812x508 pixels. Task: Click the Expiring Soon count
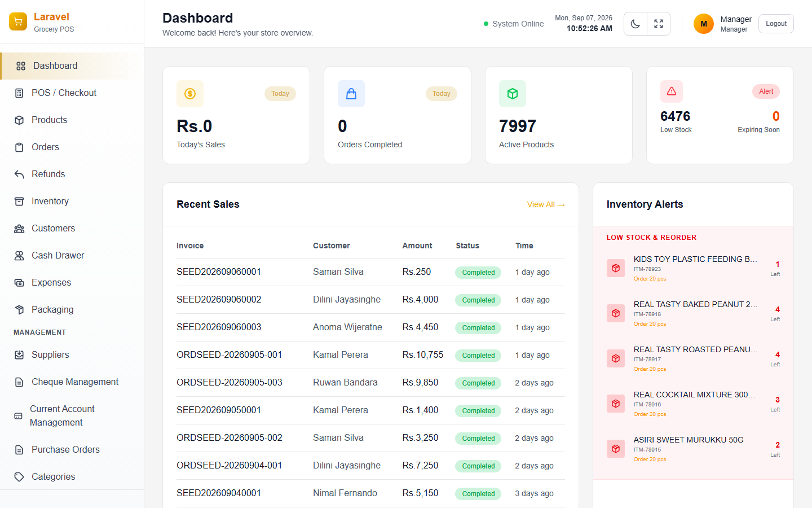tap(776, 116)
